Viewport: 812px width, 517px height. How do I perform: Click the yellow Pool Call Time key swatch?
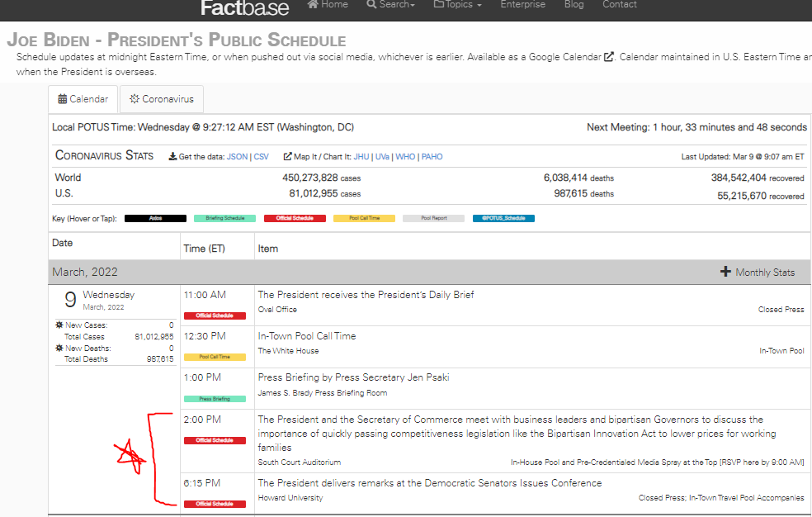364,219
